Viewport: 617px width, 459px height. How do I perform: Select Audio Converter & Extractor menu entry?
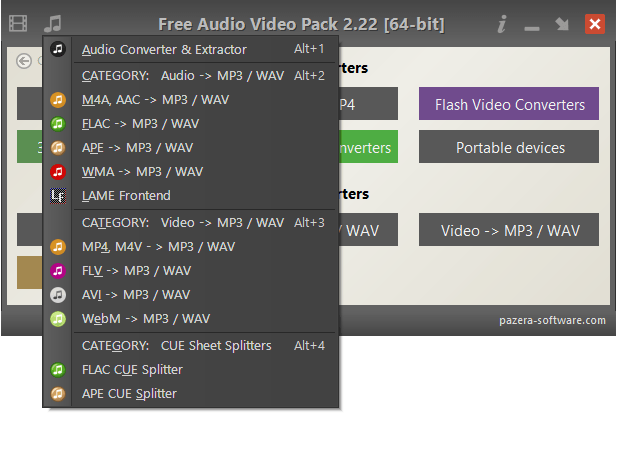click(190, 49)
